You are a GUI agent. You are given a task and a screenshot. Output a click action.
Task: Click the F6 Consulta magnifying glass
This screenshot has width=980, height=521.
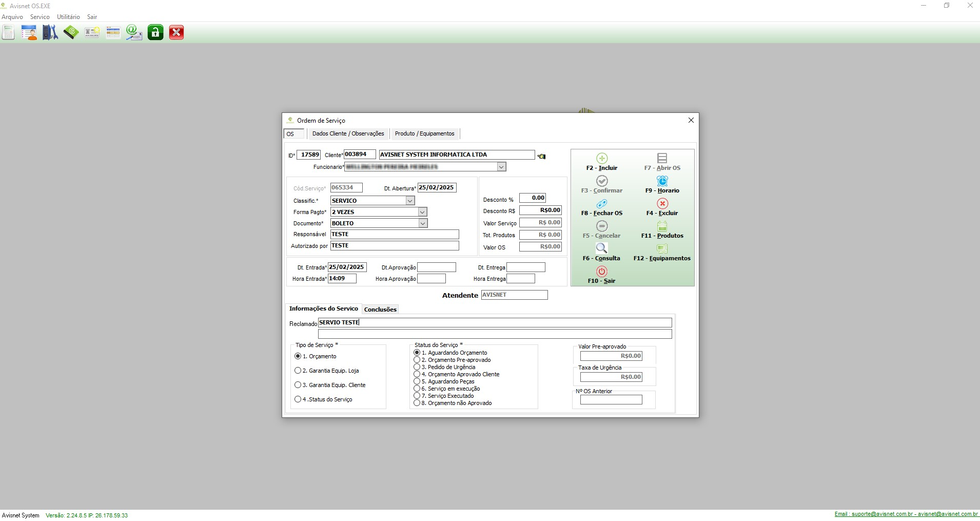tap(601, 249)
